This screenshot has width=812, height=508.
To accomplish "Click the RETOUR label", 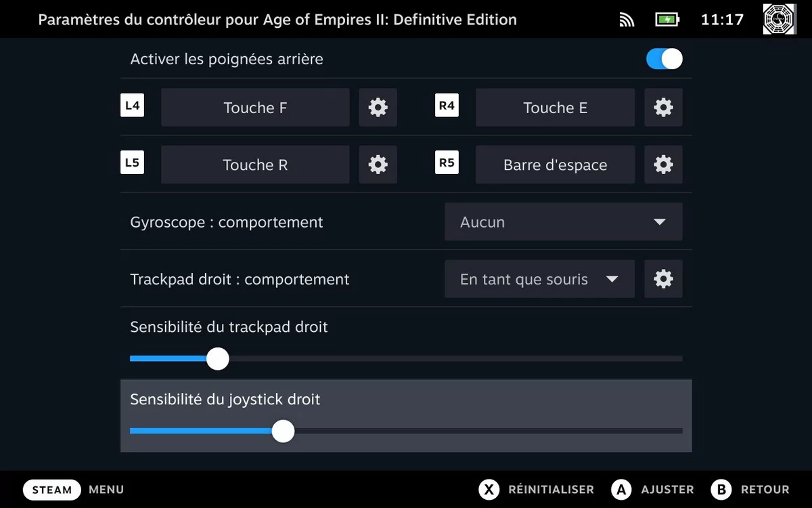I will coord(765,490).
